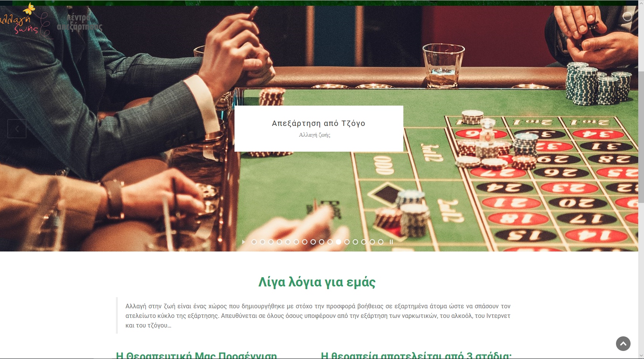Select the dot right after the active one

(x=347, y=242)
